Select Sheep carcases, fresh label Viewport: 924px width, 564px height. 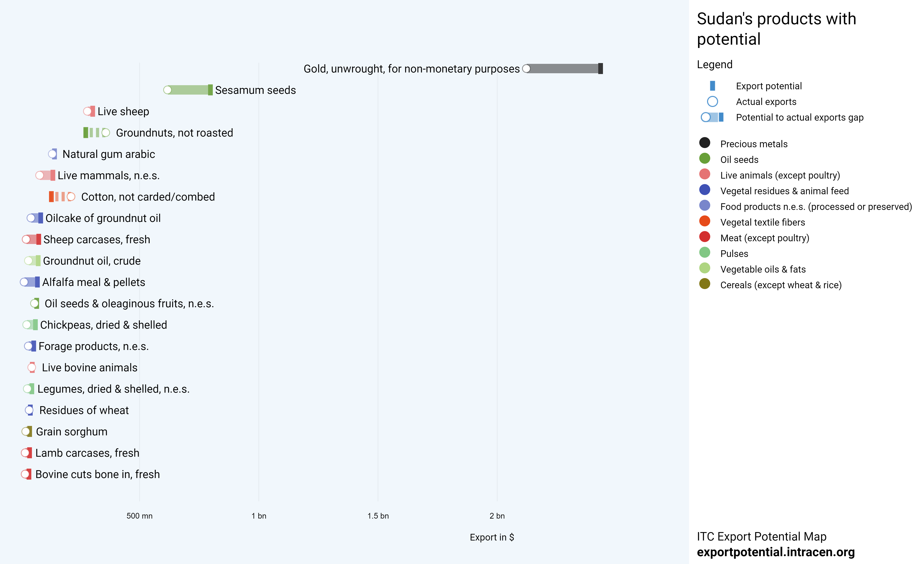click(x=97, y=240)
